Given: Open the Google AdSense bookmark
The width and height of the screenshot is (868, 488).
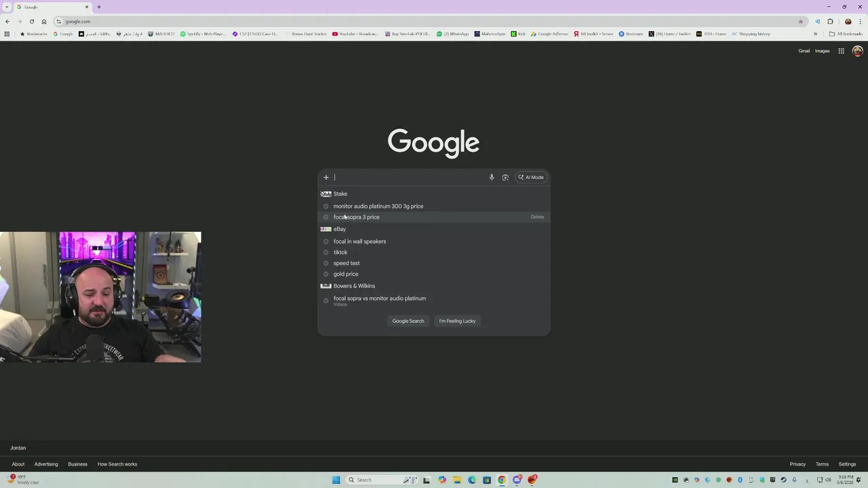Looking at the screenshot, I should click(x=550, y=34).
